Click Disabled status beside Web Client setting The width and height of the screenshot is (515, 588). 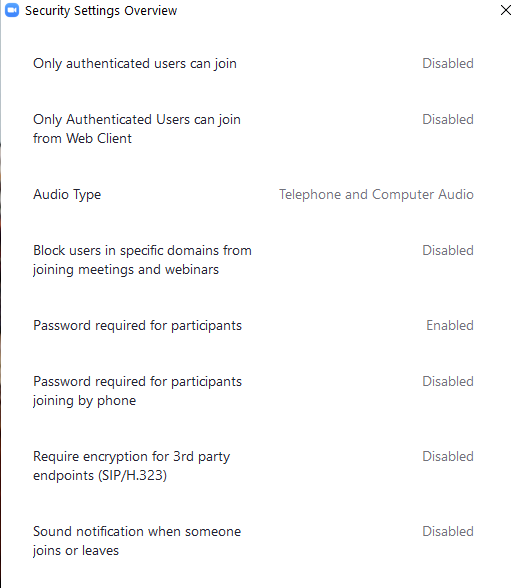(448, 119)
